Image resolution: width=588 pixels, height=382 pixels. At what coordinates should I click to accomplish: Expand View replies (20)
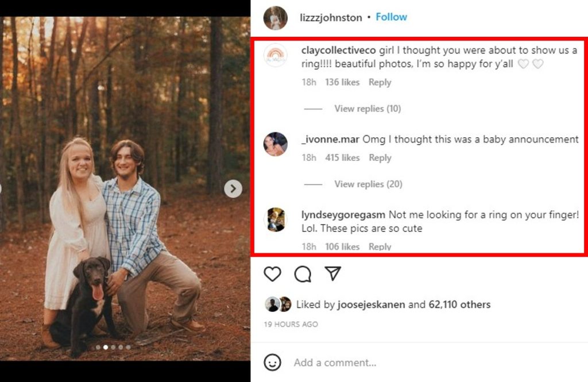[367, 184]
